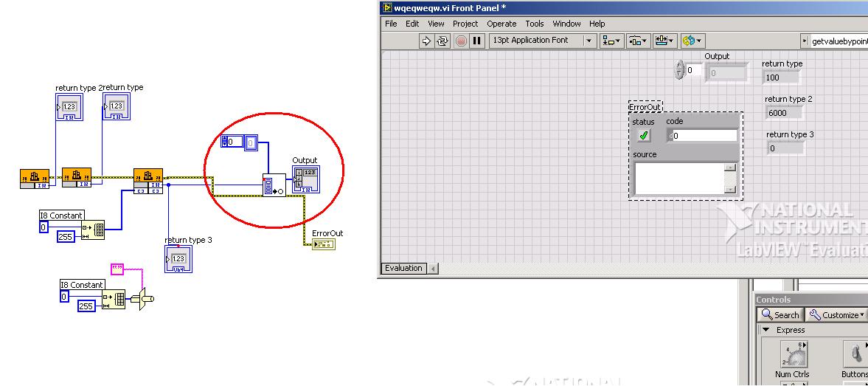Viewport: 868px width, 386px height.
Task: Click the Run Continuously button
Action: pyautogui.click(x=442, y=41)
